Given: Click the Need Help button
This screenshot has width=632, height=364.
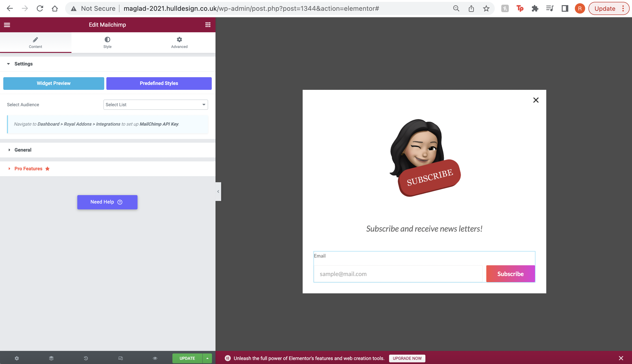Looking at the screenshot, I should point(107,202).
